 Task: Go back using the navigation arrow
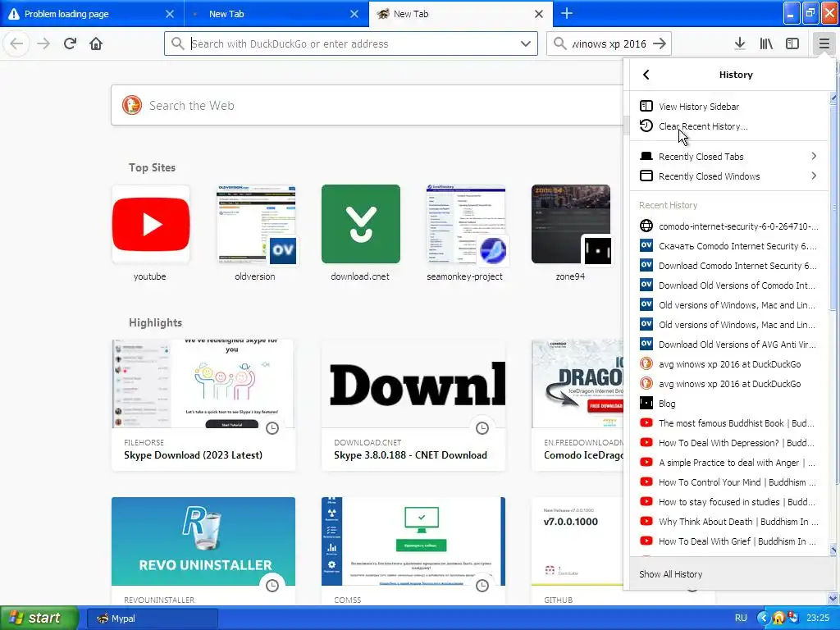click(16, 43)
